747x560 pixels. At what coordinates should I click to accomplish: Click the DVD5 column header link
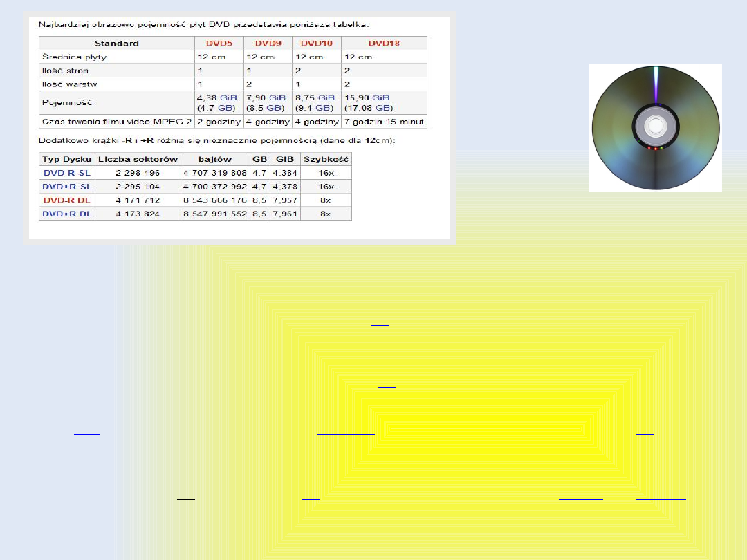218,43
